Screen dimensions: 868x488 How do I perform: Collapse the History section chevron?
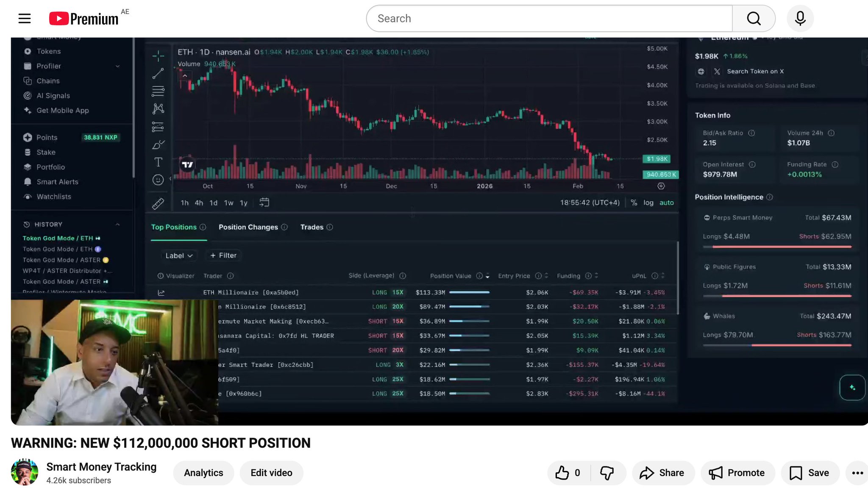click(x=118, y=225)
